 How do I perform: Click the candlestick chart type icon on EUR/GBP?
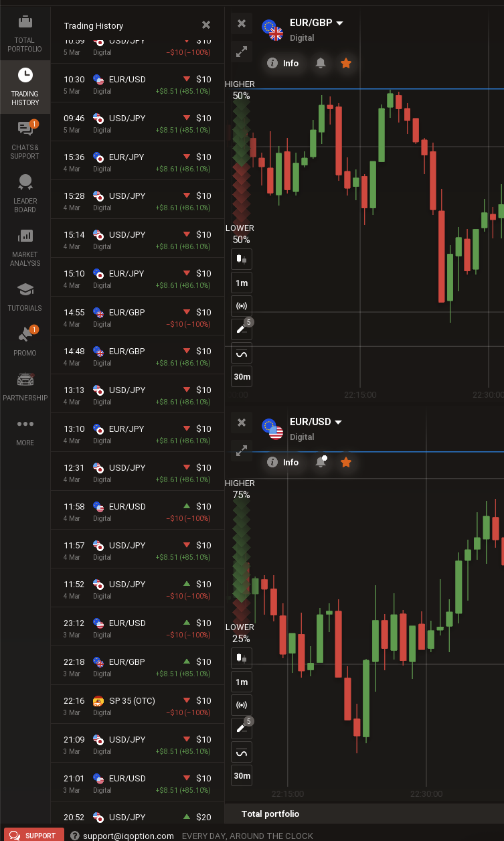[x=242, y=258]
